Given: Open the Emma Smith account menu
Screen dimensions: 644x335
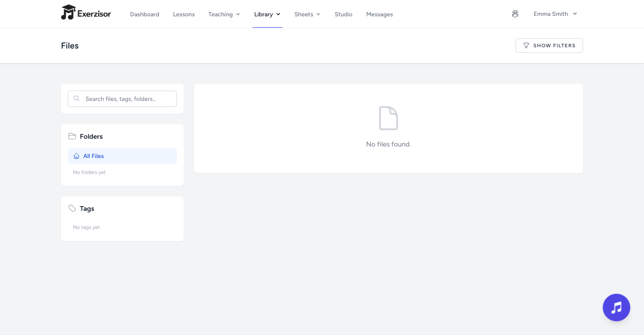Looking at the screenshot, I should (x=555, y=14).
